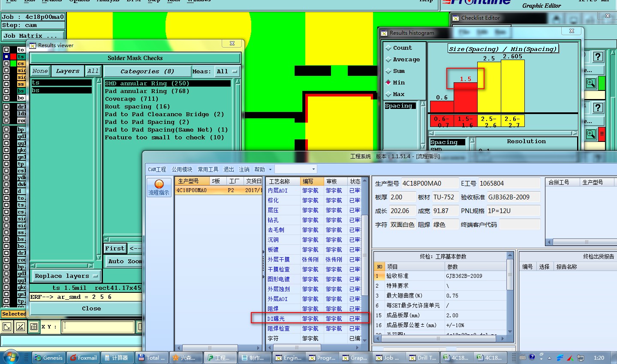Click the yellow 2.5-2.6 histogram range cell
Screen dimensions: 617x364
pyautogui.click(x=489, y=121)
